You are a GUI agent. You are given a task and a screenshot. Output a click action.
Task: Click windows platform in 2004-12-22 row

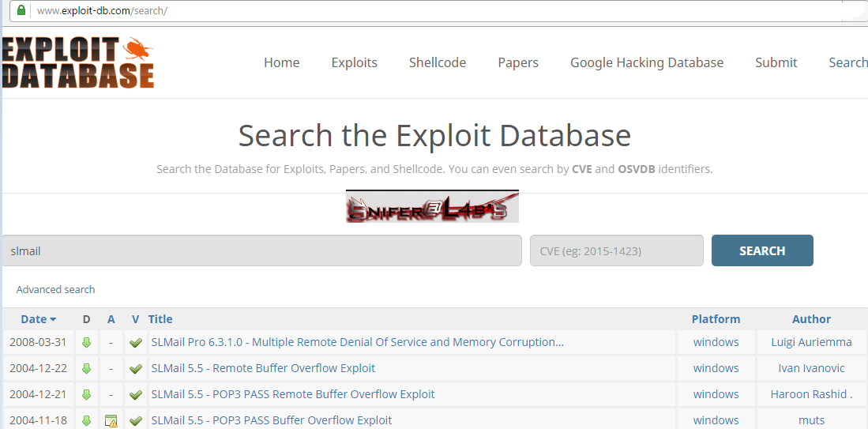[716, 368]
